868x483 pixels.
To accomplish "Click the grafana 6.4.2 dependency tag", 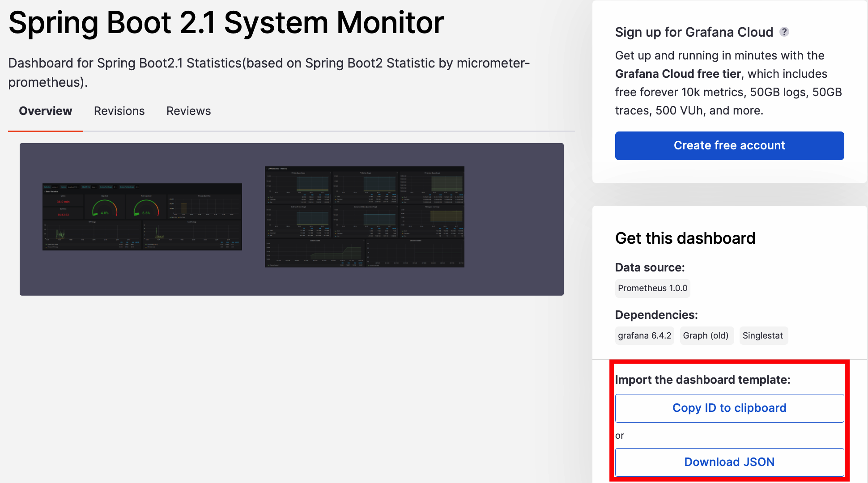I will (x=644, y=335).
